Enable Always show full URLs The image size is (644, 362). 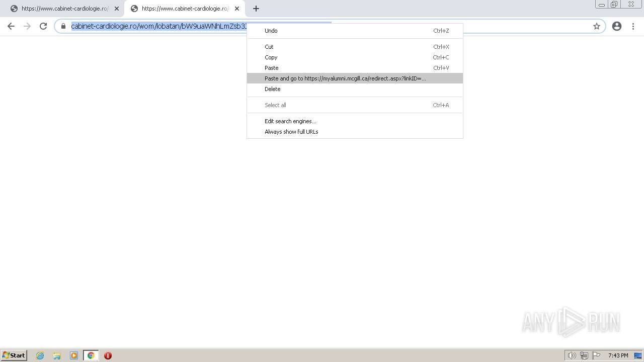[x=355, y=132]
